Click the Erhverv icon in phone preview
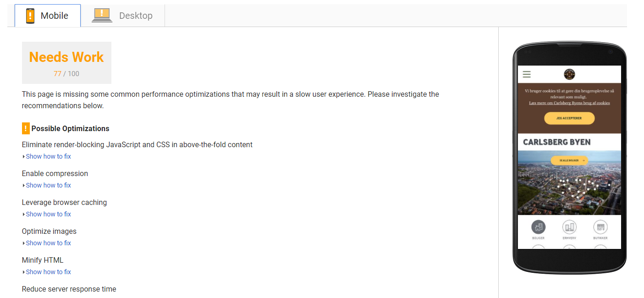The height and width of the screenshot is (298, 644). 569,227
